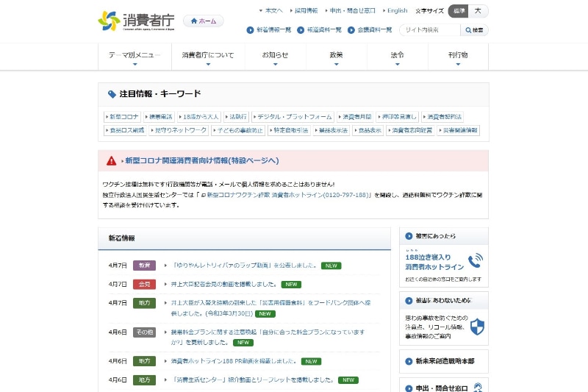The height and width of the screenshot is (392, 588).
Task: Click the 新着情報 section heading
Action: (122, 238)
